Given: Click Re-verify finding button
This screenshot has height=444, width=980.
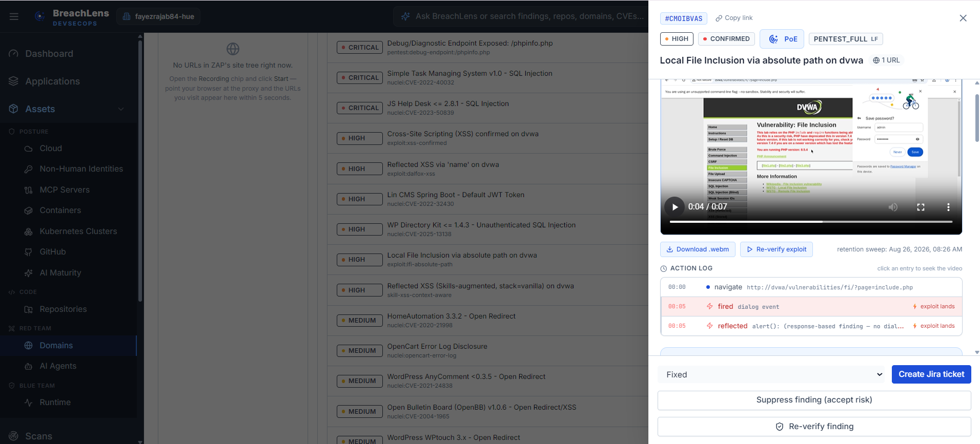Looking at the screenshot, I should point(814,427).
